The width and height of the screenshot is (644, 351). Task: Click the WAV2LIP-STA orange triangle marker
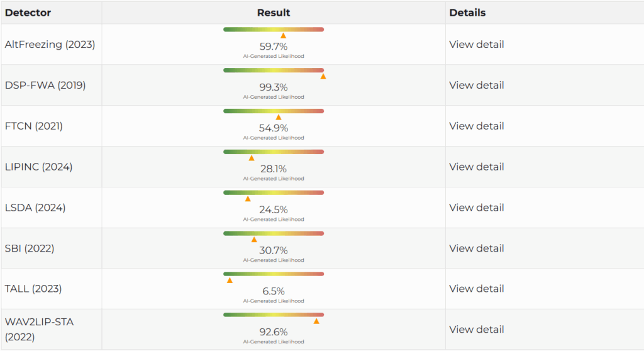point(316,321)
